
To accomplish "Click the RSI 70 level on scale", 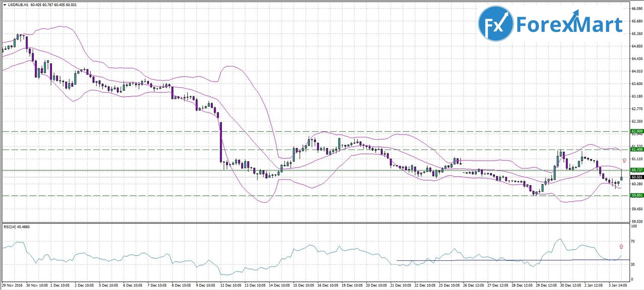I will [632, 242].
